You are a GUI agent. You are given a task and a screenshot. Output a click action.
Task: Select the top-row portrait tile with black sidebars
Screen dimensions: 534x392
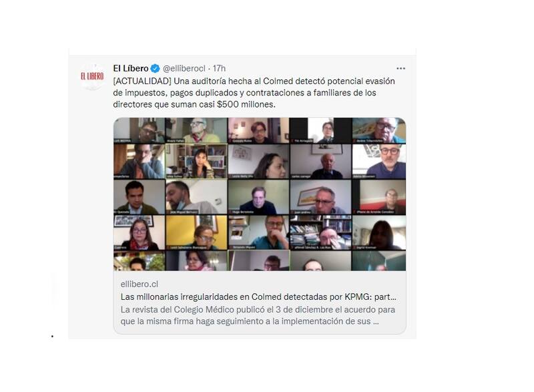(320, 130)
